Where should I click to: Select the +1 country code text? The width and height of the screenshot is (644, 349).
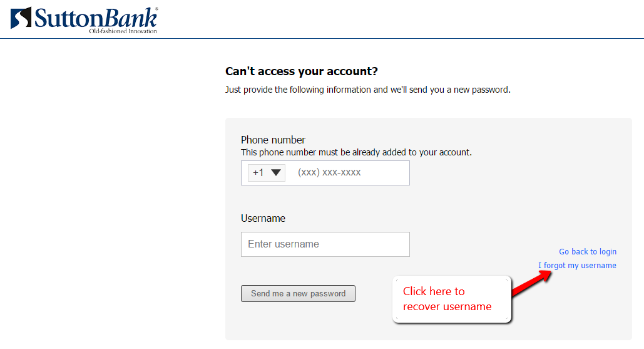[x=258, y=173]
